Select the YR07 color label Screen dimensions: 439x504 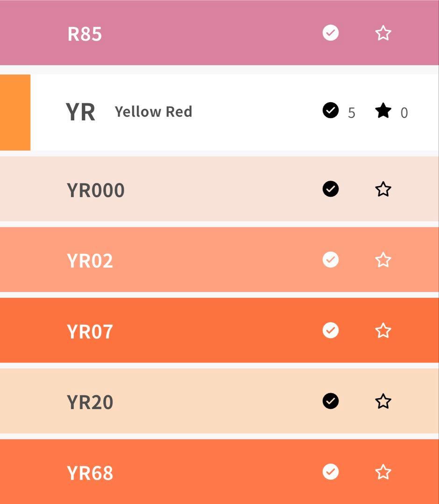pyautogui.click(x=90, y=331)
